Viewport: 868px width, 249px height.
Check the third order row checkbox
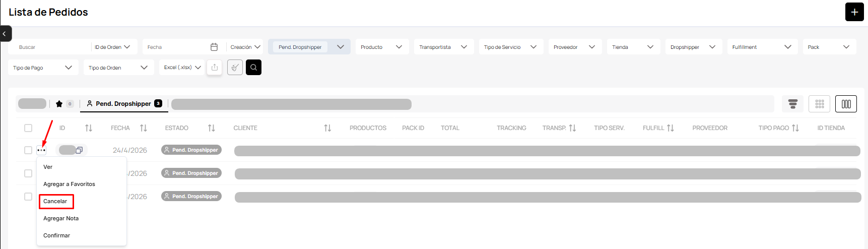(28, 197)
